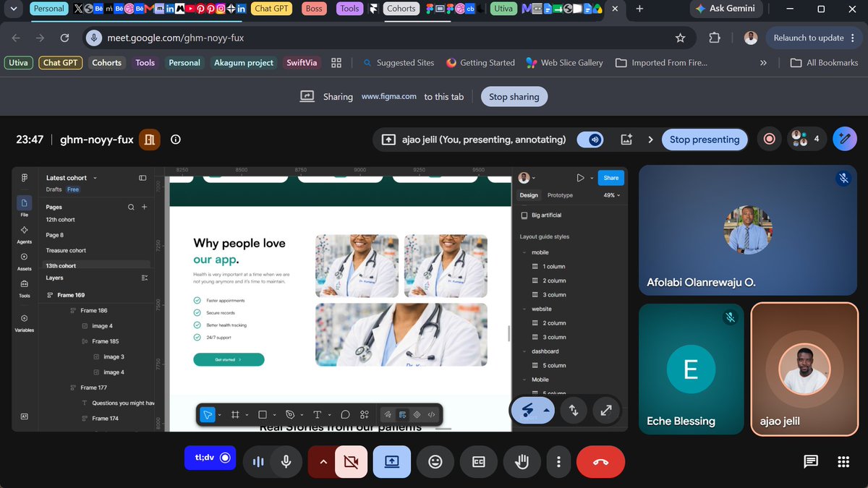Open the zoom 49% dropdown
Viewport: 868px width, 488px height.
[612, 195]
